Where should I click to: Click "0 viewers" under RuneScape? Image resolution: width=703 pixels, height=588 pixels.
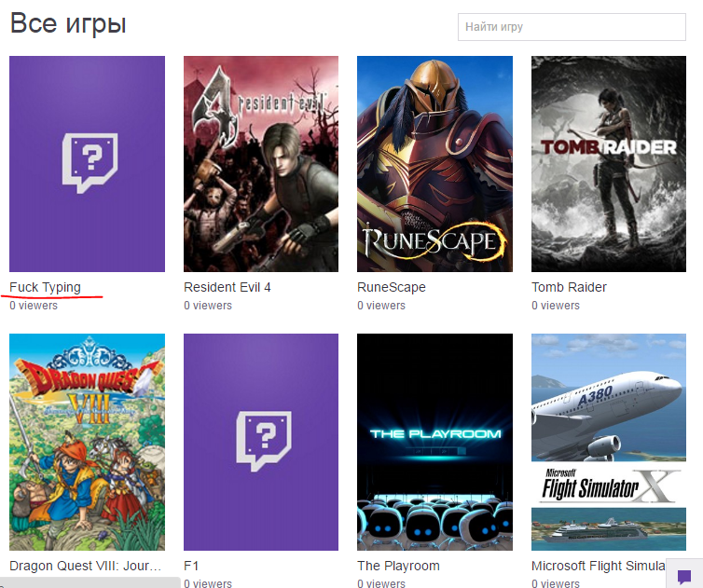381,306
